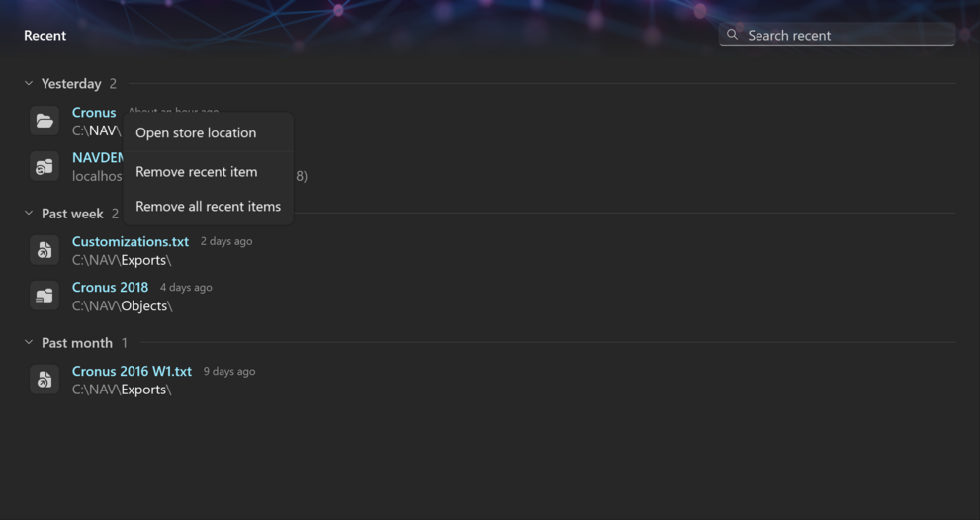Open Cronus 2018 recent item
This screenshot has height=520, width=980.
(110, 288)
